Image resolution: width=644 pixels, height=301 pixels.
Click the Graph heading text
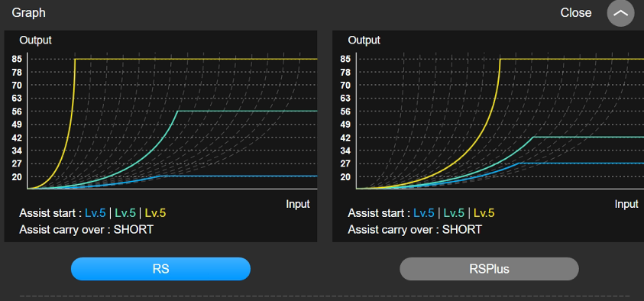29,13
